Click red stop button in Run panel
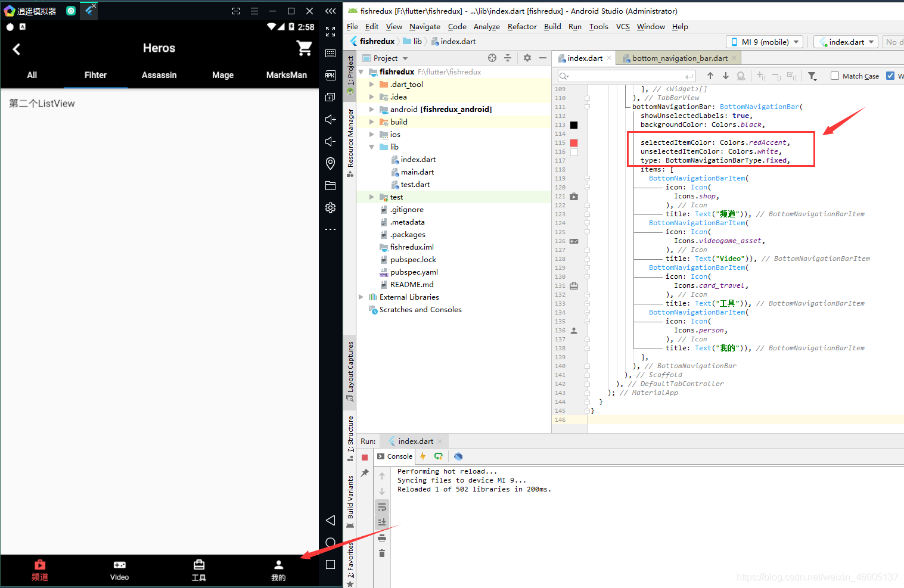This screenshot has width=904, height=588. click(x=365, y=458)
